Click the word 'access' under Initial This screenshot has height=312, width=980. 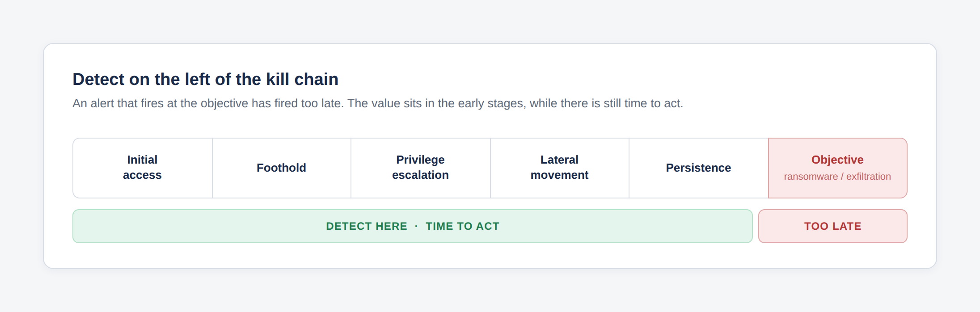142,175
